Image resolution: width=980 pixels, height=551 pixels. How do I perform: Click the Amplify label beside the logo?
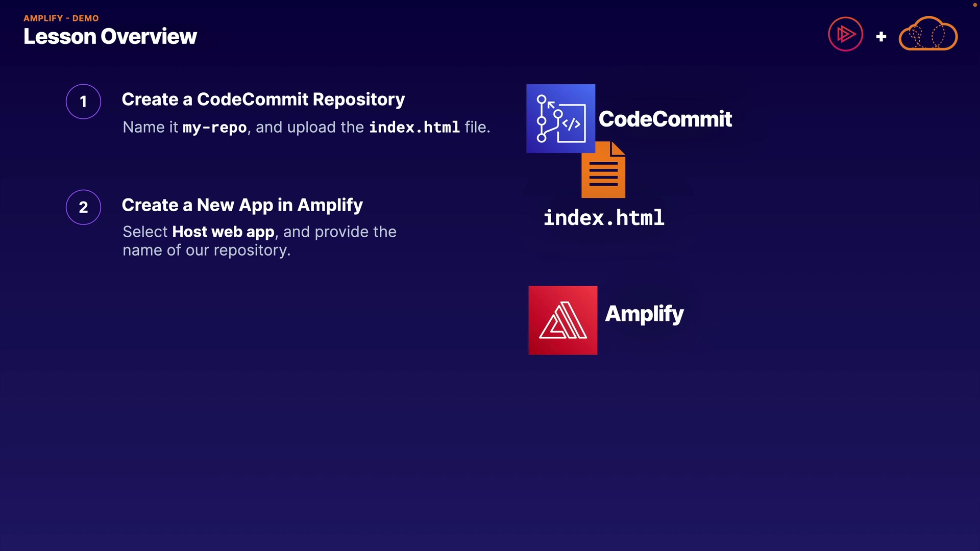(644, 314)
